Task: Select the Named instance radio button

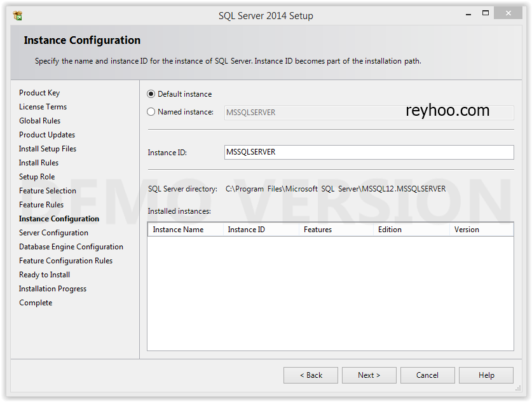Action: 151,112
